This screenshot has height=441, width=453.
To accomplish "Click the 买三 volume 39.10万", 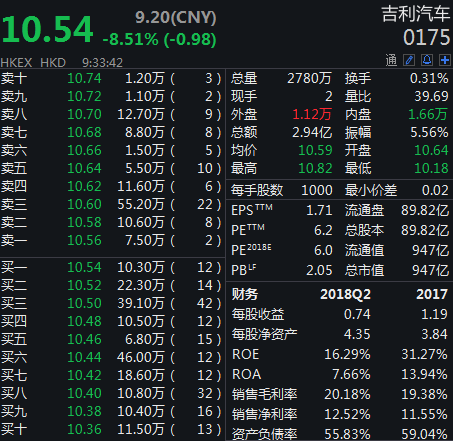I will [x=141, y=303].
